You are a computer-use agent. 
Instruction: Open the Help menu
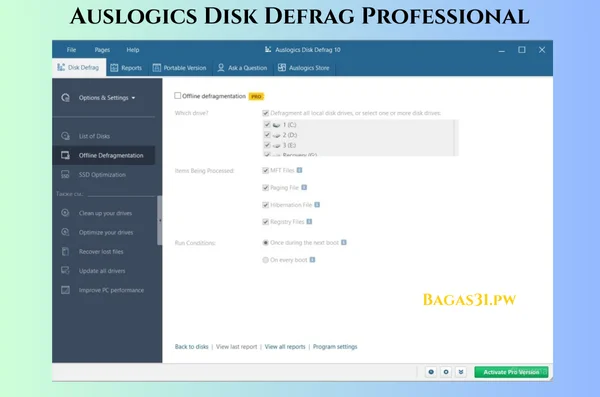133,50
